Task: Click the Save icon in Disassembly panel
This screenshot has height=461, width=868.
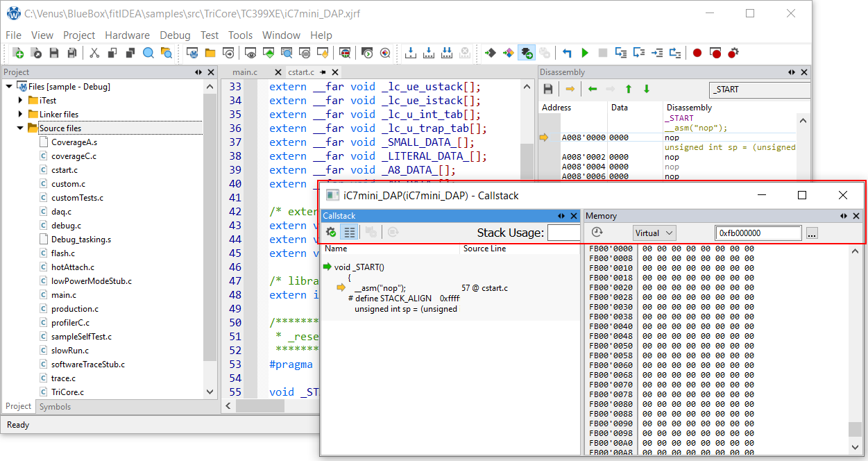Action: pos(548,89)
